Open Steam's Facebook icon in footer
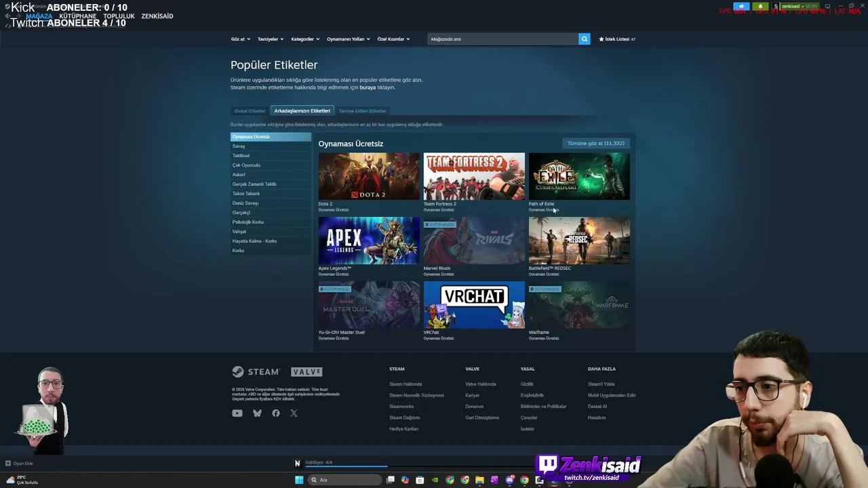The width and height of the screenshot is (868, 488). [x=276, y=413]
